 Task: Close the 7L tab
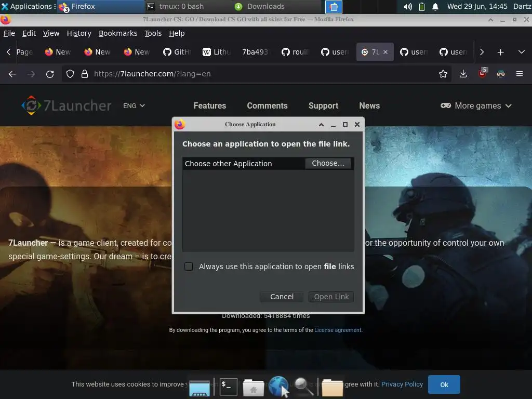tap(385, 52)
